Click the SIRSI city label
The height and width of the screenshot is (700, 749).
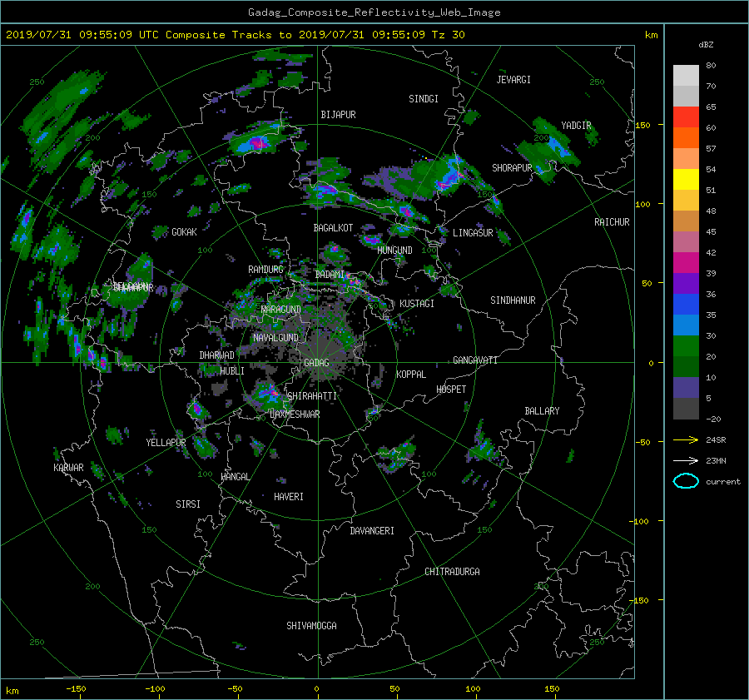pyautogui.click(x=188, y=504)
